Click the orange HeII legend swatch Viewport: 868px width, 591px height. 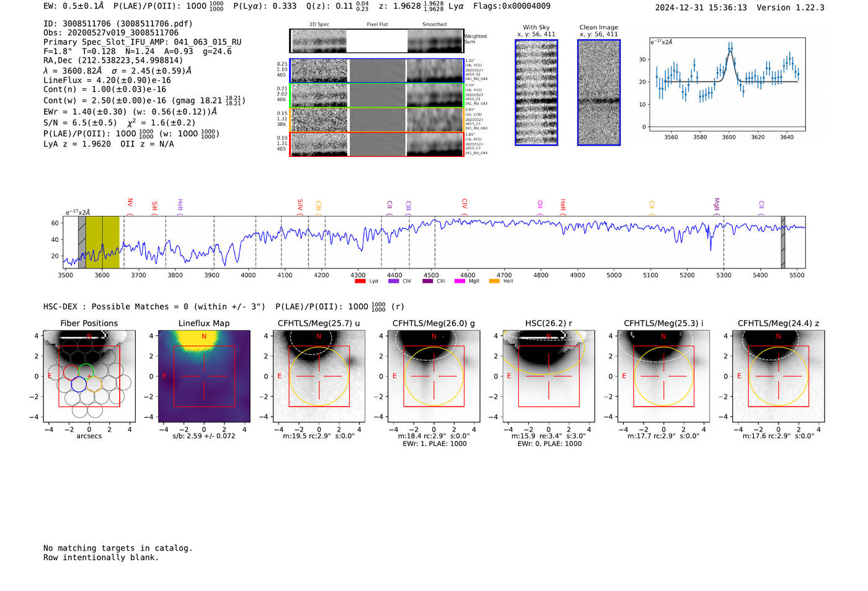pyautogui.click(x=494, y=281)
